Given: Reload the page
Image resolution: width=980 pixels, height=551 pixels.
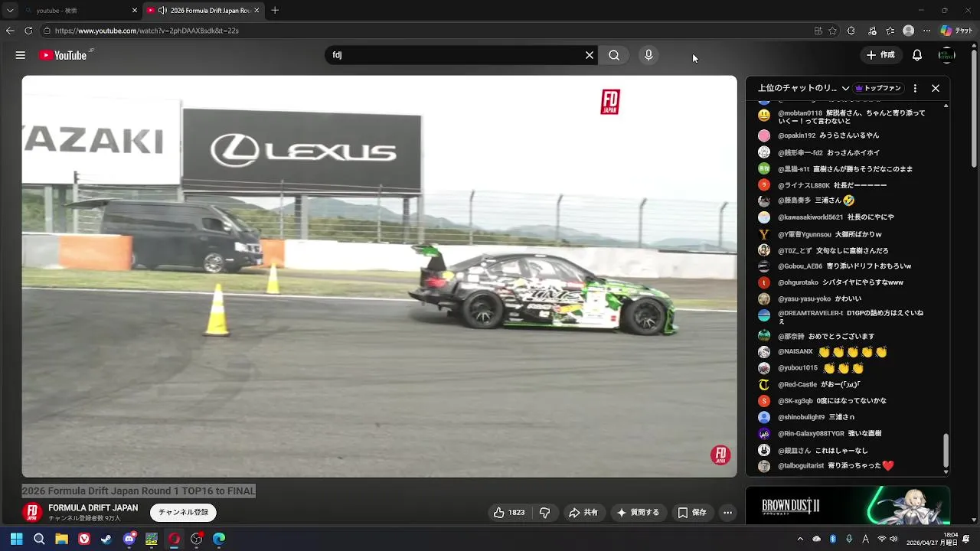Looking at the screenshot, I should [28, 31].
